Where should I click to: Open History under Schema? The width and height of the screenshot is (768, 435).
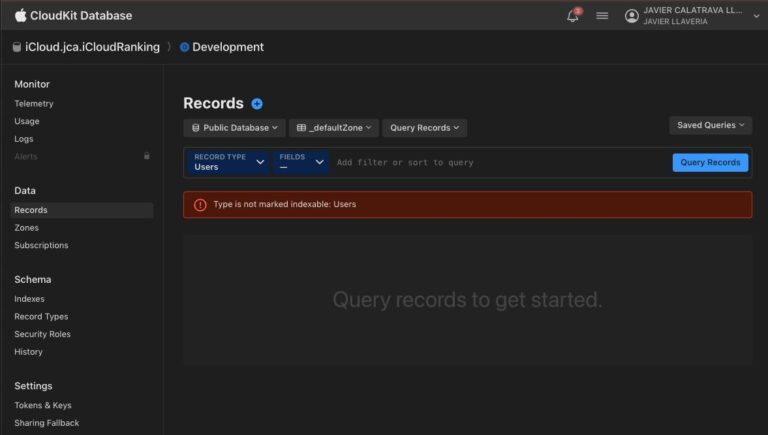(x=28, y=352)
